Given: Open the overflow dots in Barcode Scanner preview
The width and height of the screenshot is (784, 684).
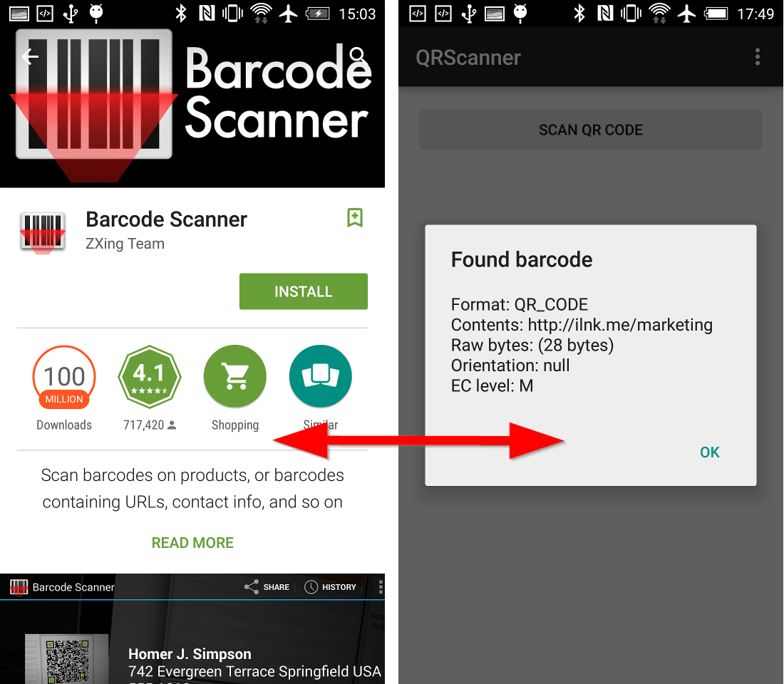Looking at the screenshot, I should (x=381, y=587).
